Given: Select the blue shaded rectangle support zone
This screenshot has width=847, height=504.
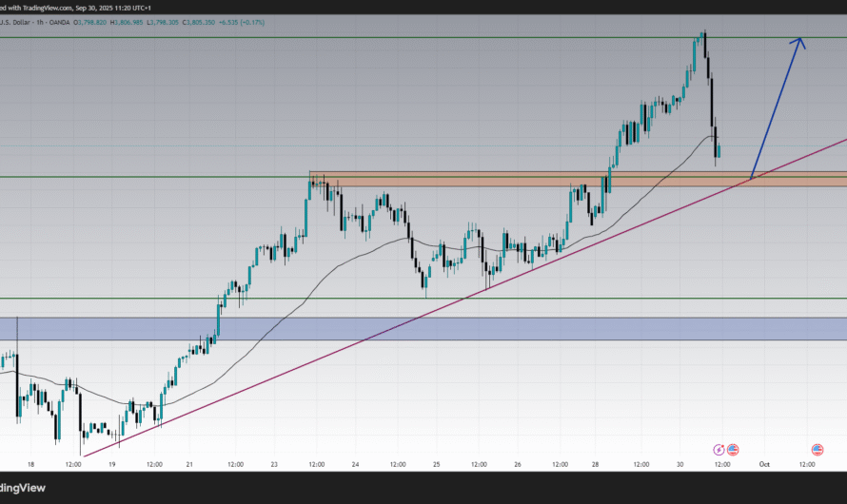Looking at the screenshot, I should (x=423, y=329).
